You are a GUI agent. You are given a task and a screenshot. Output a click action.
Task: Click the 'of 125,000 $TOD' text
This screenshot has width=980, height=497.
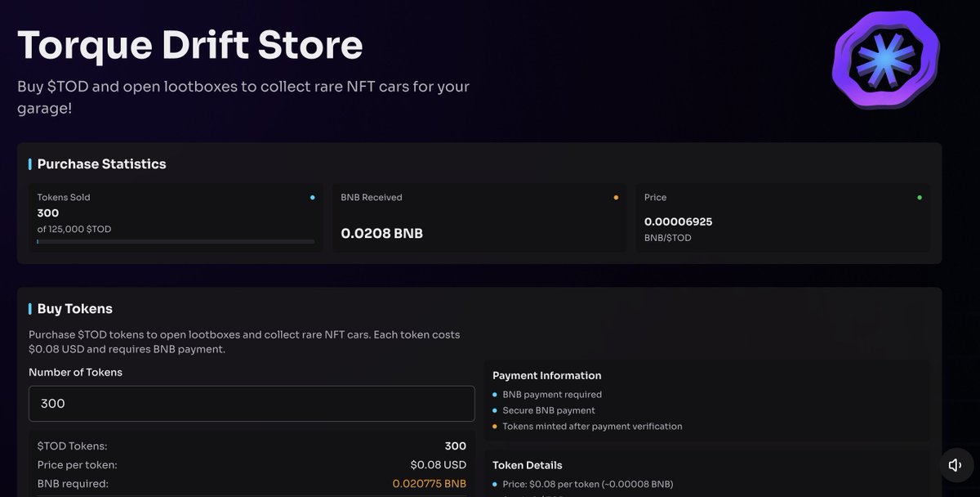pyautogui.click(x=74, y=230)
